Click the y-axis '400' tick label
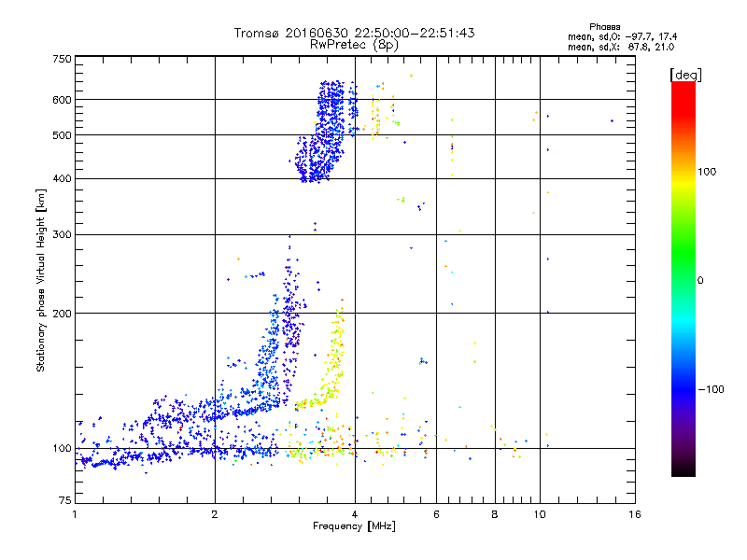Viewport: 747px width, 560px height. tap(63, 179)
